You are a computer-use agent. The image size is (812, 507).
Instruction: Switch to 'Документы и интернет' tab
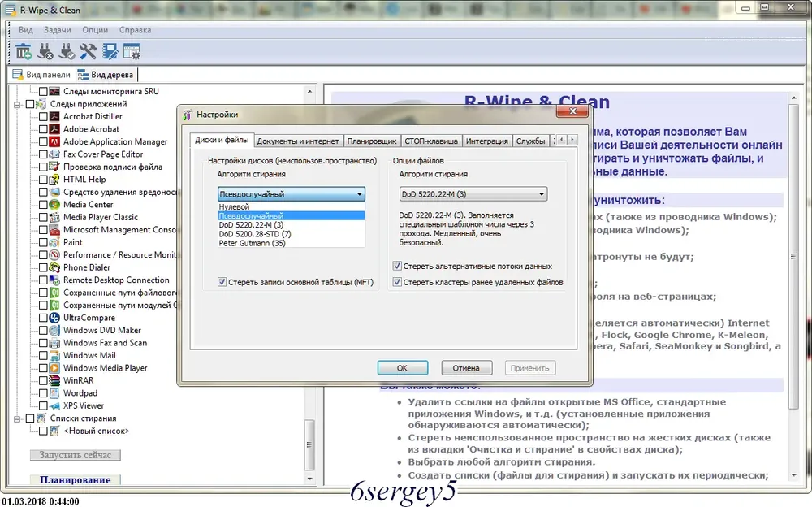point(298,141)
